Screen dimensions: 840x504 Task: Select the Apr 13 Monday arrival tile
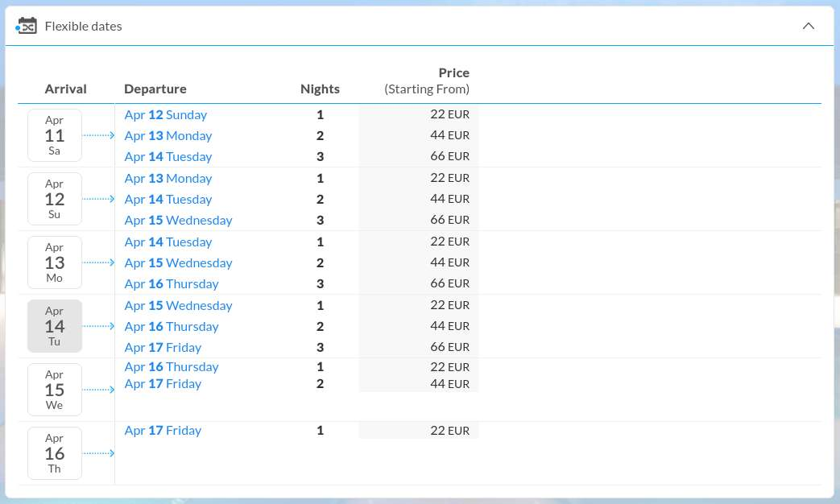click(55, 262)
